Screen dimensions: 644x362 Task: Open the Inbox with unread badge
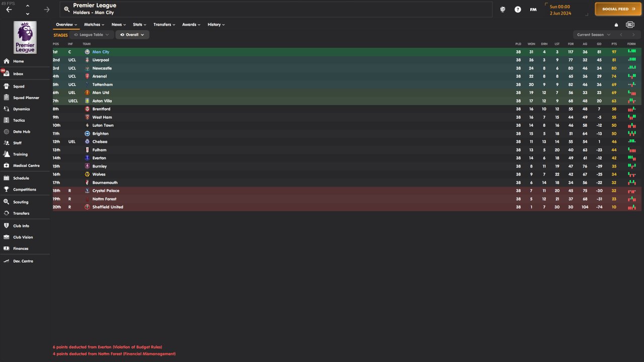[x=18, y=74]
